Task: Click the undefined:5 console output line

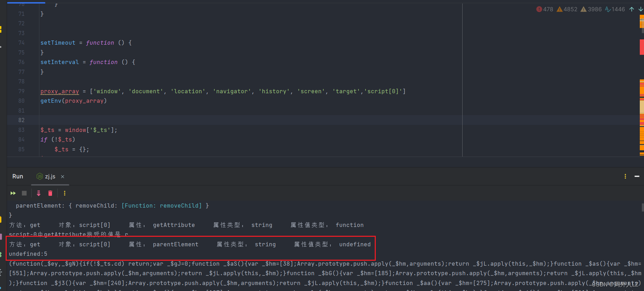Action: click(28, 254)
